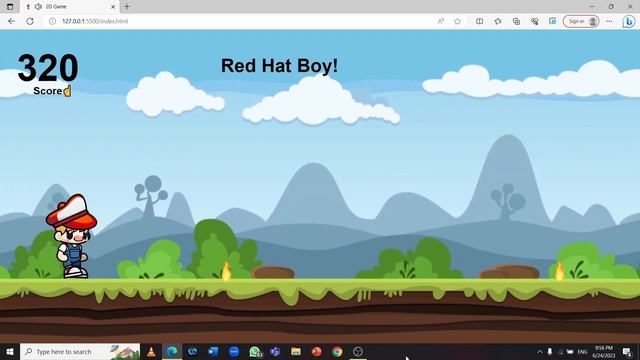Click the Sign in profile button
Screen dimensions: 640x360
581,21
